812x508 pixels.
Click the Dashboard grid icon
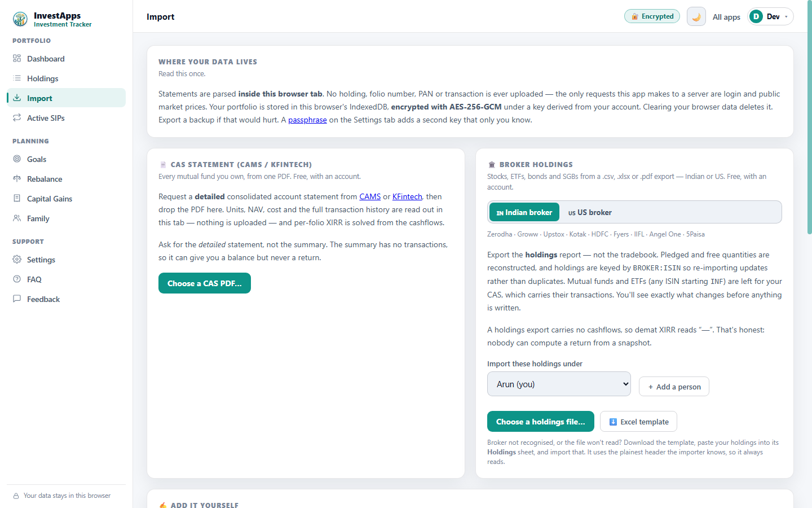pyautogui.click(x=17, y=58)
